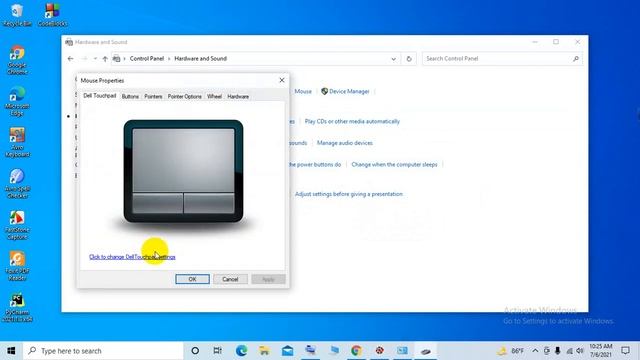The height and width of the screenshot is (360, 640).
Task: Open the Avro Keyboard desktop shortcut
Action: [x=17, y=142]
